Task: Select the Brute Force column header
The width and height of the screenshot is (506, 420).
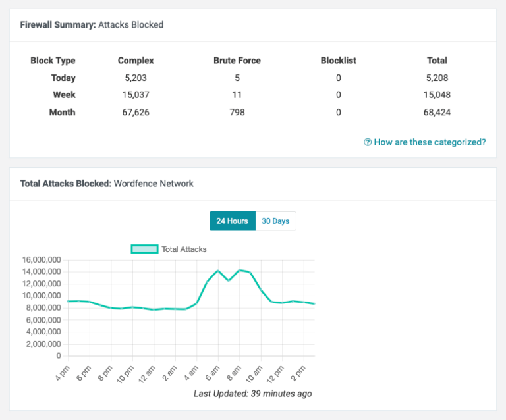Action: 237,61
